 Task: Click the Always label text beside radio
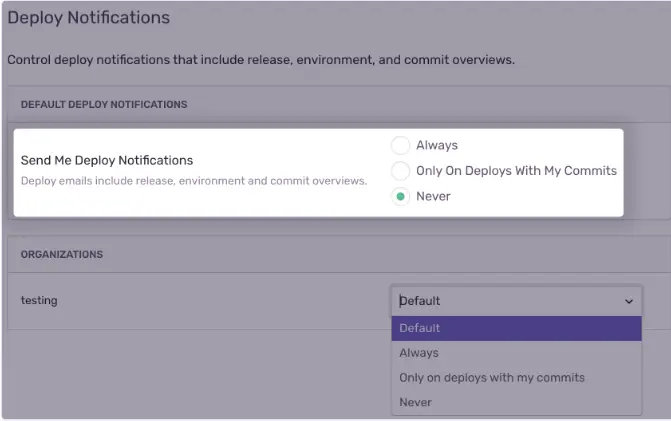click(437, 146)
